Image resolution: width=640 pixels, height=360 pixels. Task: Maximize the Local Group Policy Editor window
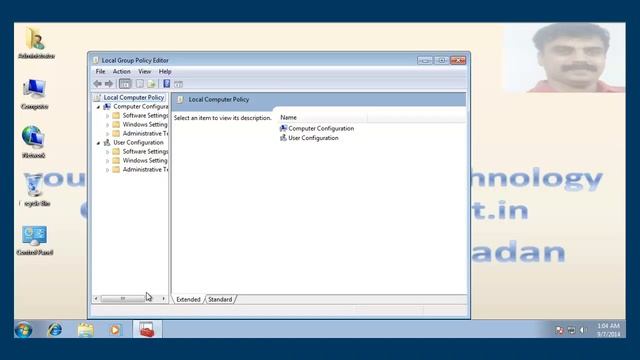click(441, 60)
